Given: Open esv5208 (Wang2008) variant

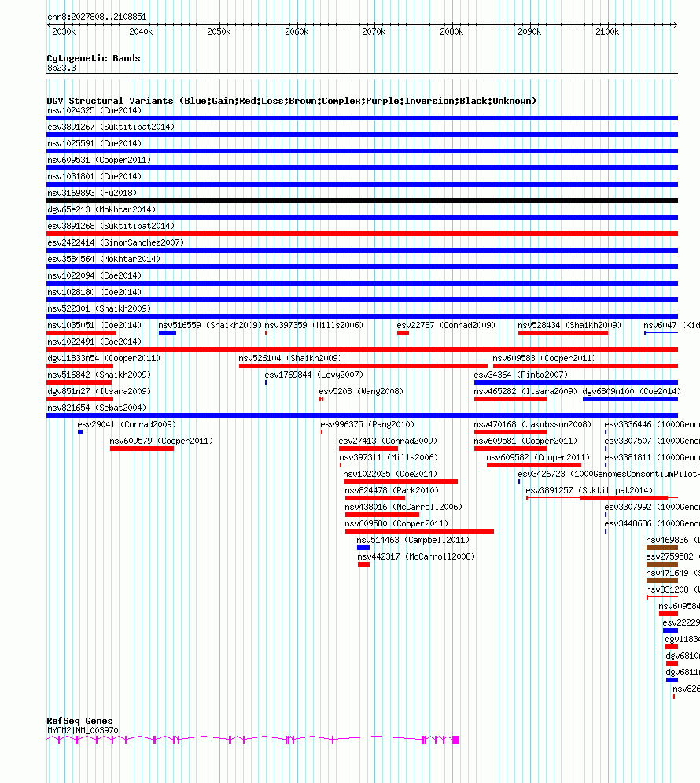Looking at the screenshot, I should (x=322, y=398).
